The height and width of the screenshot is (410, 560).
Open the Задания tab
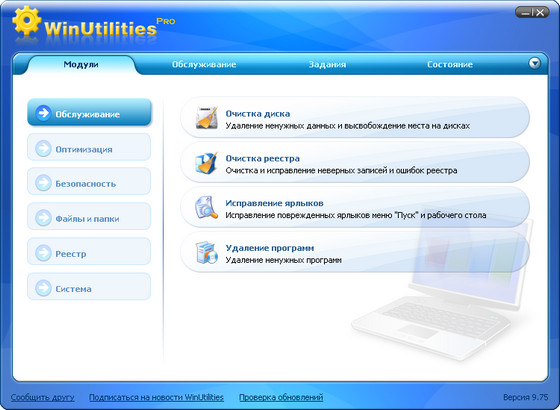[x=327, y=65]
